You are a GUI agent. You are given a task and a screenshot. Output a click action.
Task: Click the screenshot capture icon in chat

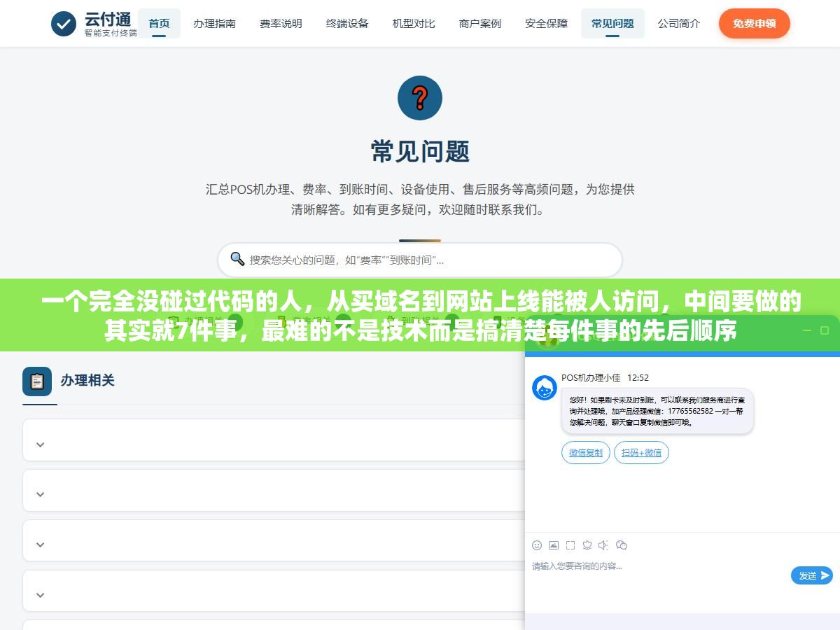click(x=570, y=545)
